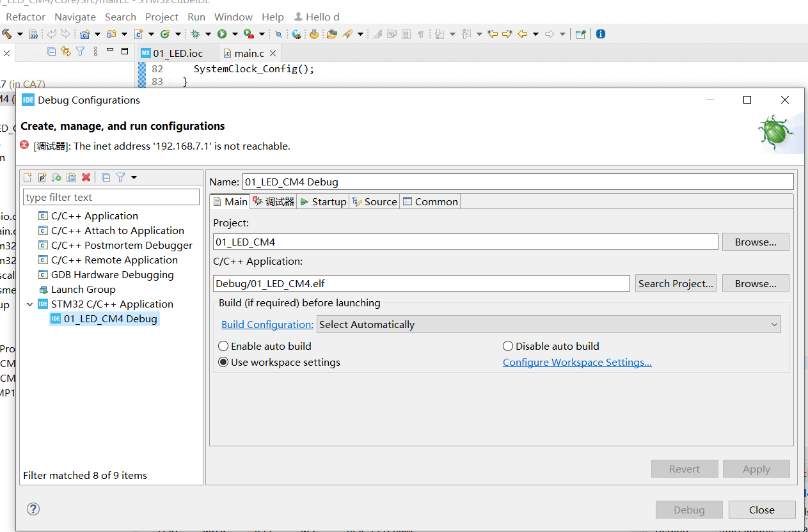The width and height of the screenshot is (808, 532).
Task: Click New launch configuration icon
Action: (28, 177)
